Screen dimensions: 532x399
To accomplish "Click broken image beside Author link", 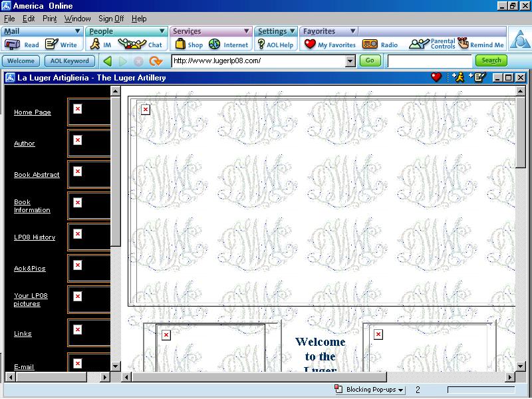I will (x=78, y=140).
